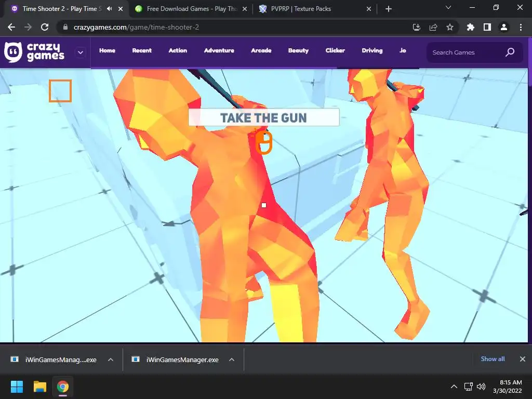Open the Recent games category
The width and height of the screenshot is (532, 399).
tap(142, 50)
